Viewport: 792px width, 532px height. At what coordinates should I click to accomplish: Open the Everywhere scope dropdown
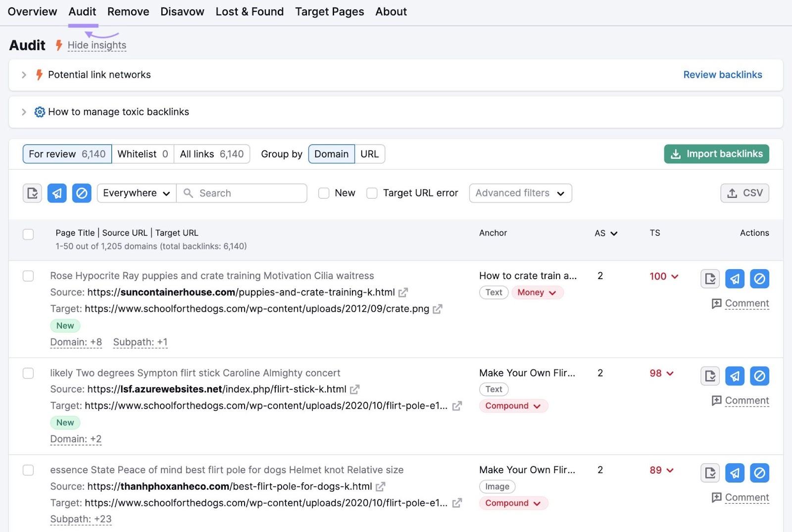pyautogui.click(x=136, y=193)
